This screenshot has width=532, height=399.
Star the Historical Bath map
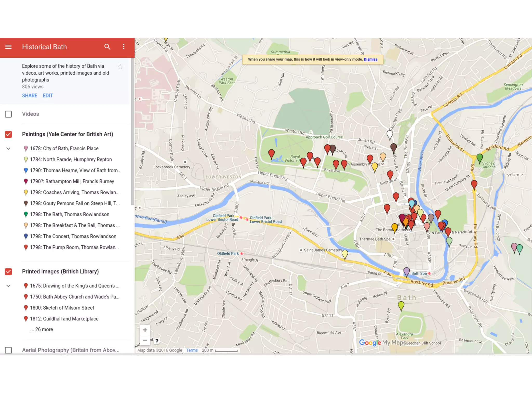(120, 67)
